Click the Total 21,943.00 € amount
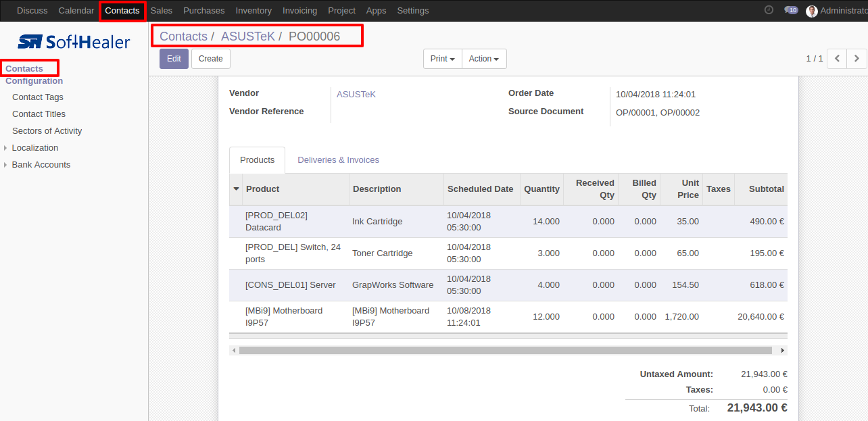 point(757,408)
